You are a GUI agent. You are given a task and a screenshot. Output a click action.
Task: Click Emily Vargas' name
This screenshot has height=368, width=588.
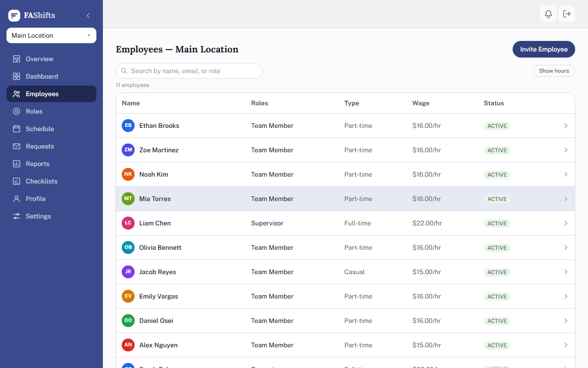pyautogui.click(x=158, y=296)
